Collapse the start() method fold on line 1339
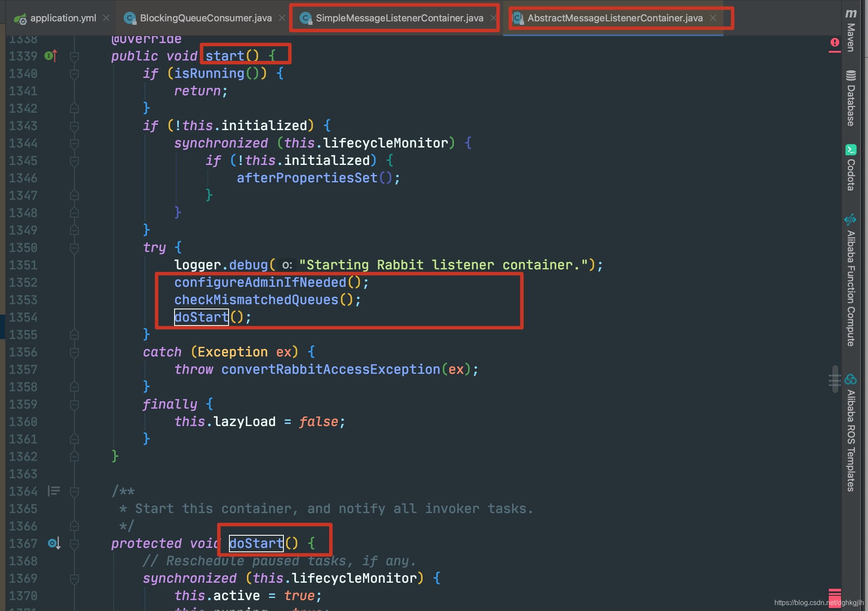868x611 pixels. pyautogui.click(x=74, y=56)
